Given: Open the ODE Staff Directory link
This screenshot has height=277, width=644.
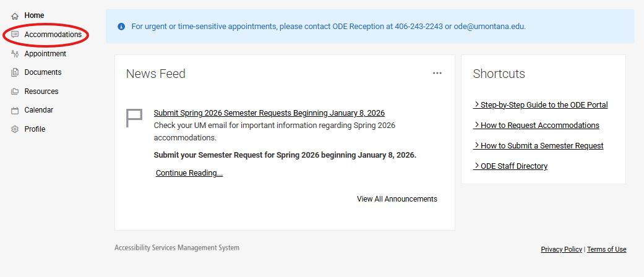Looking at the screenshot, I should [x=510, y=166].
